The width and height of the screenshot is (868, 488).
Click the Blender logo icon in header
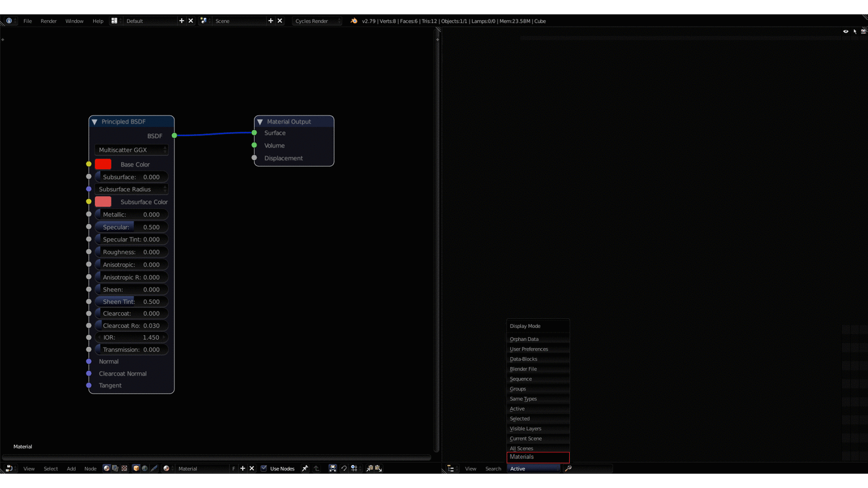(354, 21)
